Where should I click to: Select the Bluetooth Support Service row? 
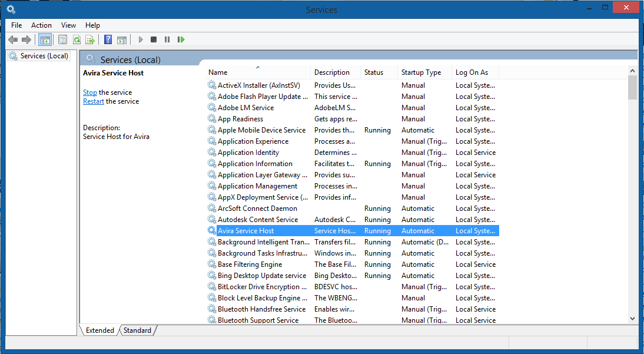point(258,320)
